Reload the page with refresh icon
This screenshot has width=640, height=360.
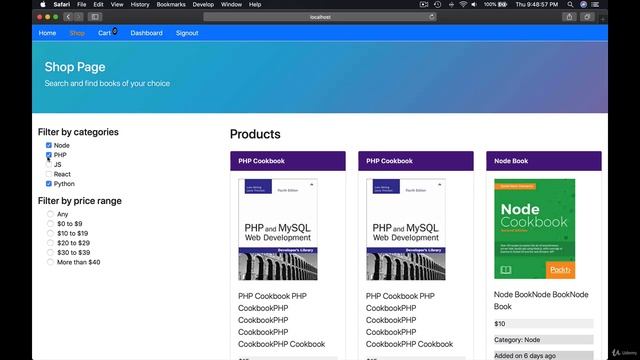pyautogui.click(x=431, y=17)
